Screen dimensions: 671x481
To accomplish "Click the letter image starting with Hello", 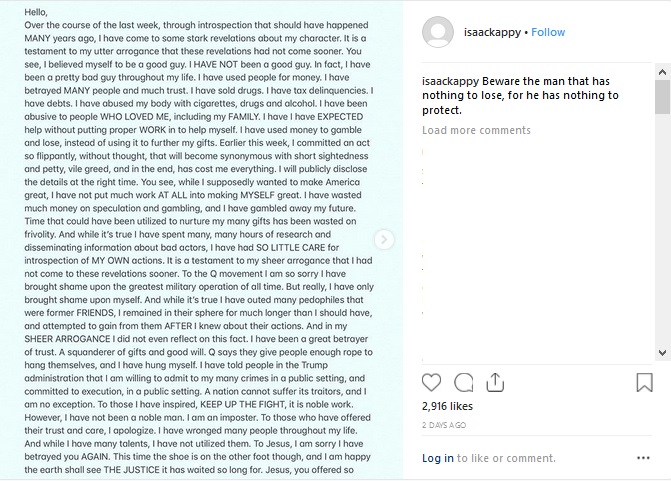I will [x=201, y=240].
